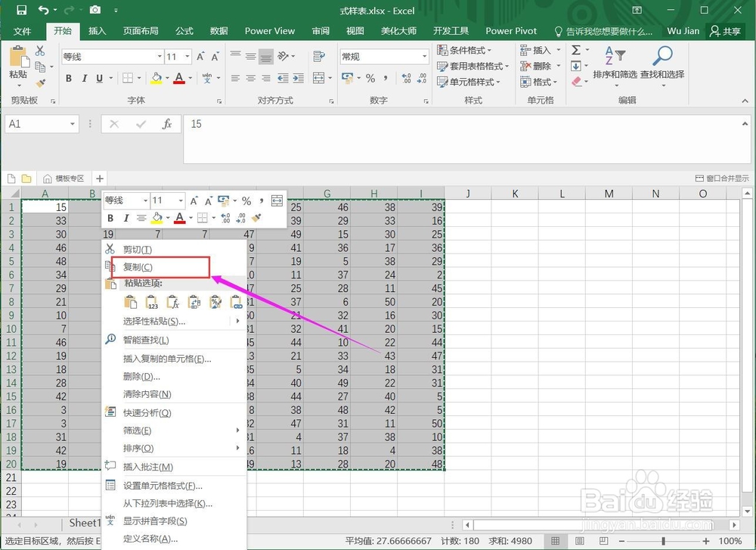This screenshot has width=756, height=550.
Task: Toggle Bold in the mini toolbar
Action: [x=110, y=218]
